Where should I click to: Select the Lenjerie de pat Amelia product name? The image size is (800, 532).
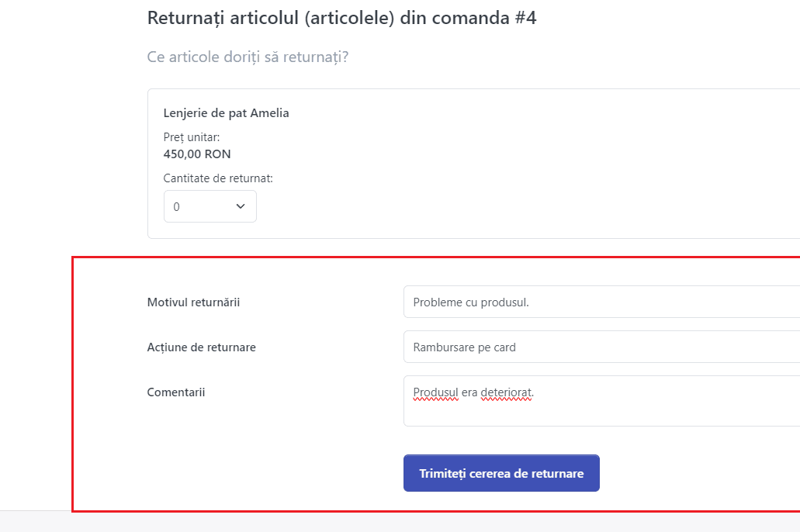pyautogui.click(x=226, y=113)
